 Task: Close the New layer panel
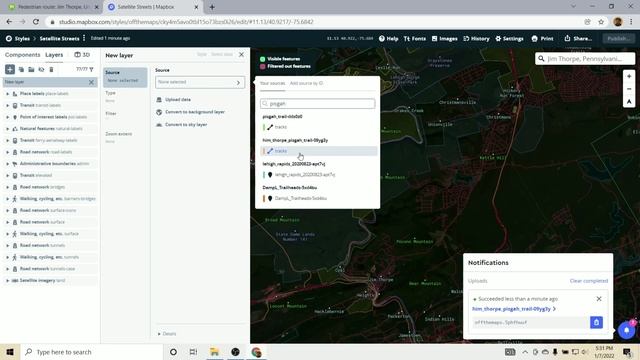241,54
